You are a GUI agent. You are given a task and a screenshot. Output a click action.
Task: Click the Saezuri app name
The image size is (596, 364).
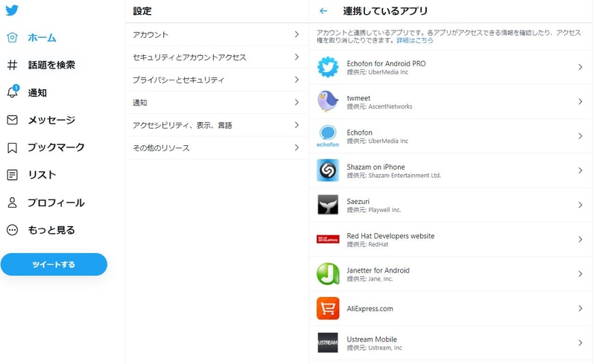pyautogui.click(x=358, y=202)
